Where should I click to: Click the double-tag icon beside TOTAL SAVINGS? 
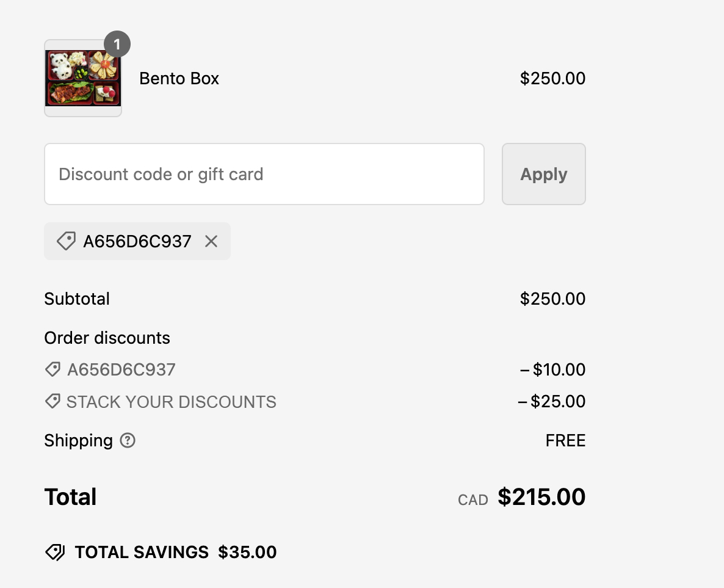(56, 552)
